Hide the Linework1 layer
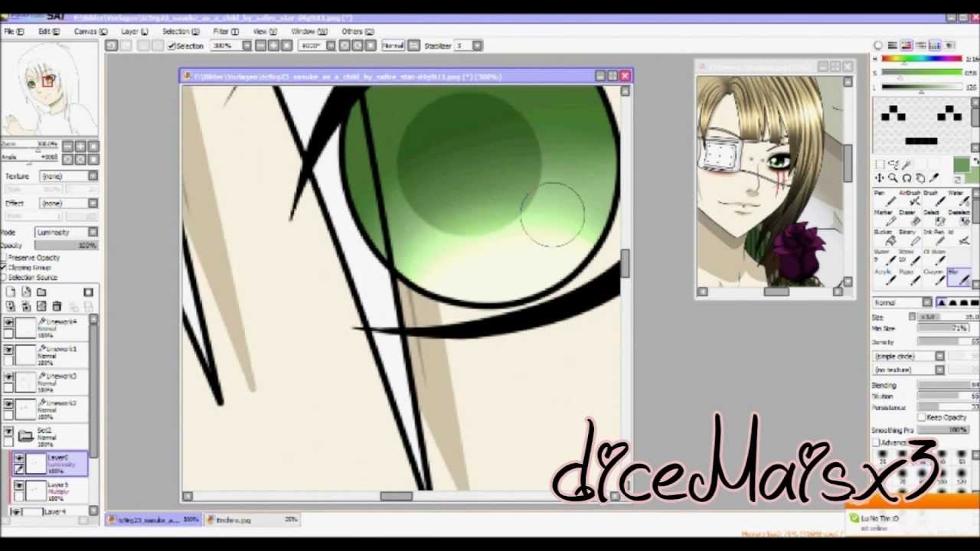Screen dimensions: 980x551 [x=8, y=350]
